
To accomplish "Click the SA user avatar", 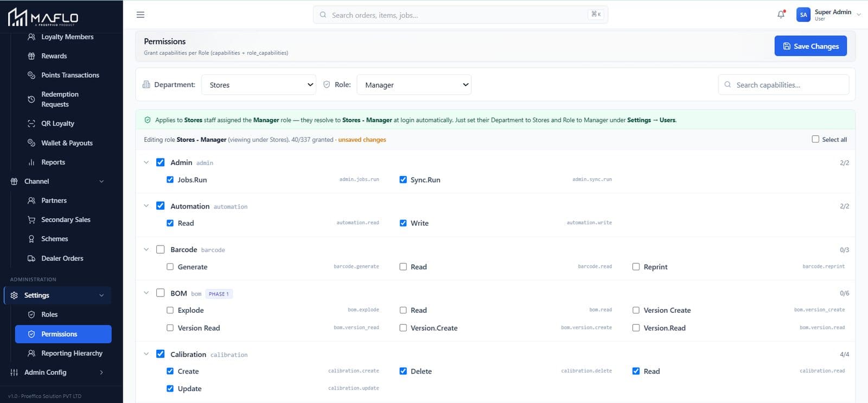I will click(x=803, y=15).
